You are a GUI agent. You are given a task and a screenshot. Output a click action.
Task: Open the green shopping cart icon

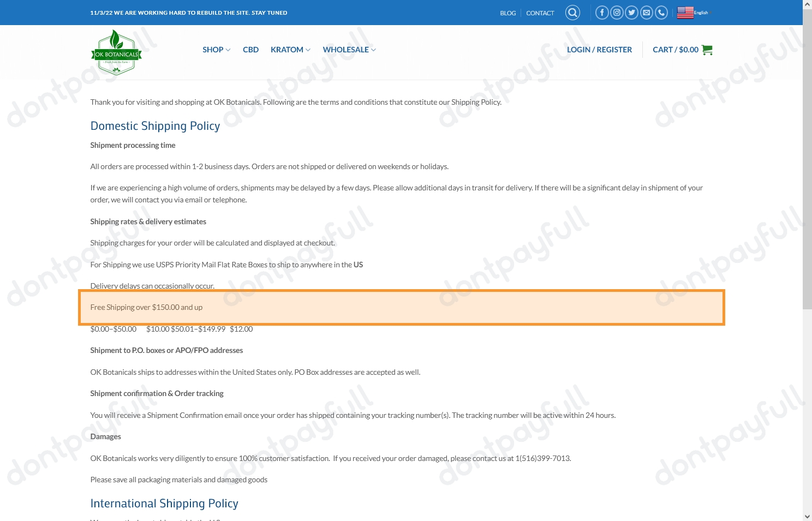(x=707, y=50)
